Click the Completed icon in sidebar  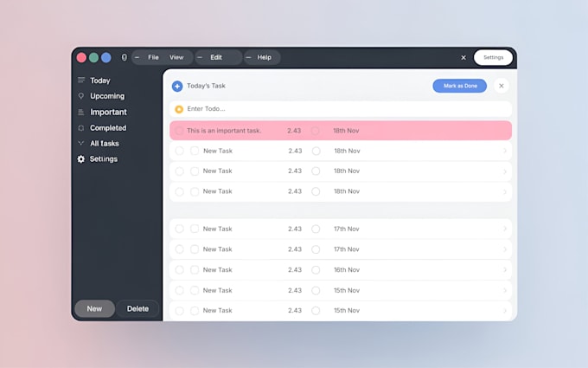(81, 128)
